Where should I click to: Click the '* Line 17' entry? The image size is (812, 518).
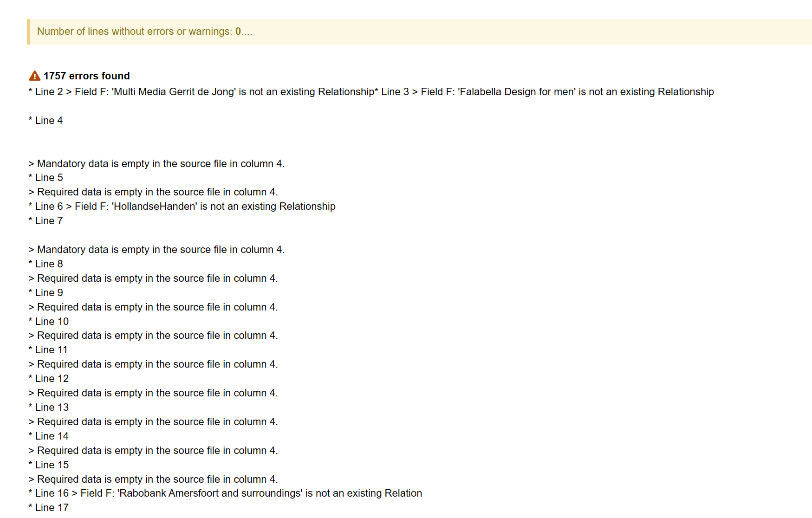tap(48, 508)
